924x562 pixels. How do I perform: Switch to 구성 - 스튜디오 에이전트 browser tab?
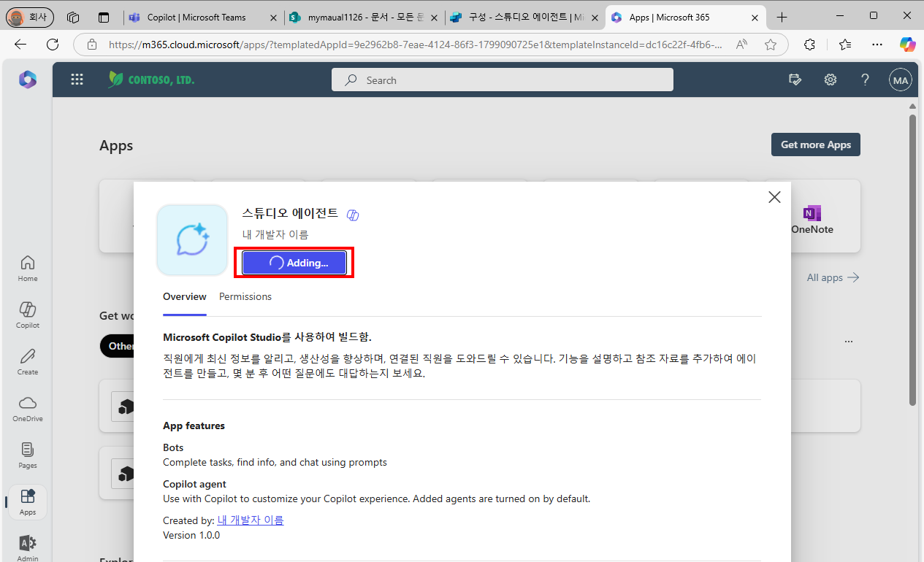524,17
